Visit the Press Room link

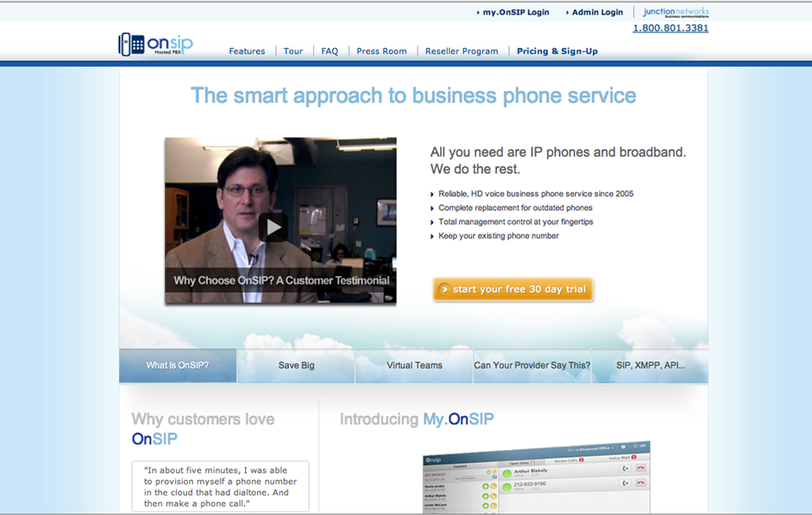(381, 51)
